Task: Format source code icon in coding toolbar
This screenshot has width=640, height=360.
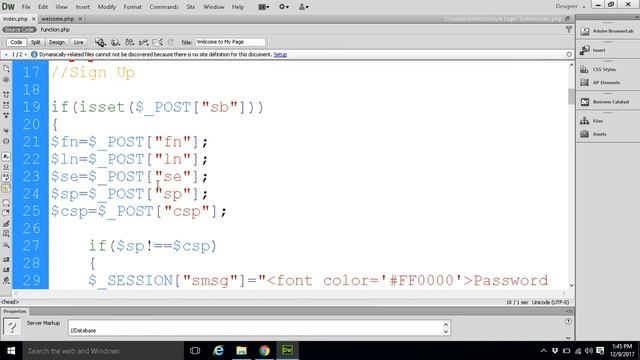Action: pyautogui.click(x=6, y=280)
